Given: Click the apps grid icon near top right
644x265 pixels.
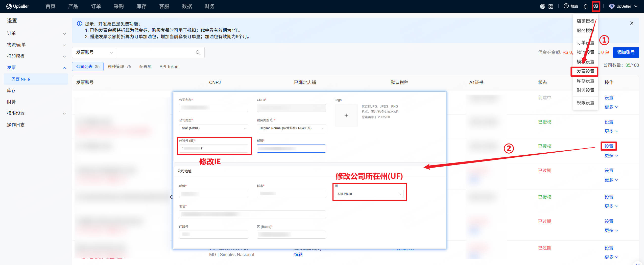Looking at the screenshot, I should [551, 6].
